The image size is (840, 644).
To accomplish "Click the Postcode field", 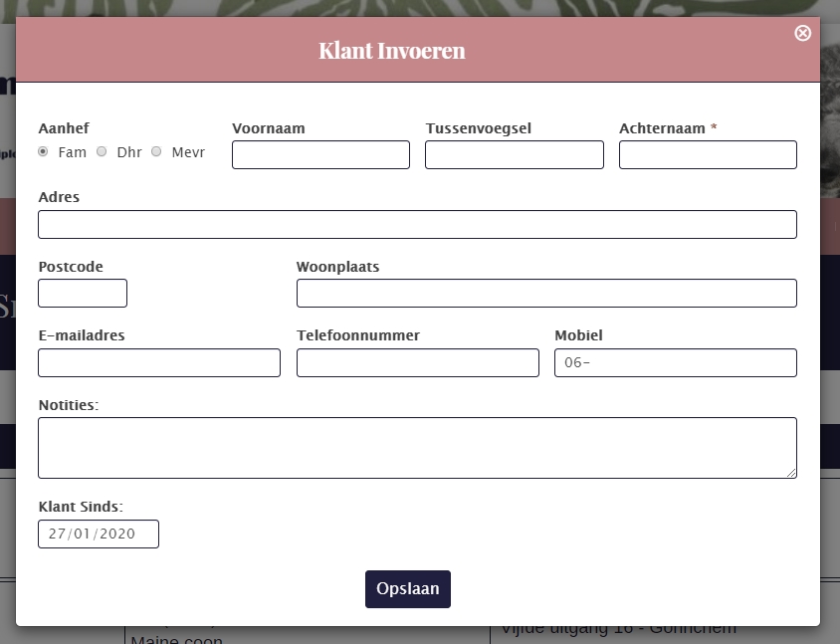I will [x=83, y=294].
